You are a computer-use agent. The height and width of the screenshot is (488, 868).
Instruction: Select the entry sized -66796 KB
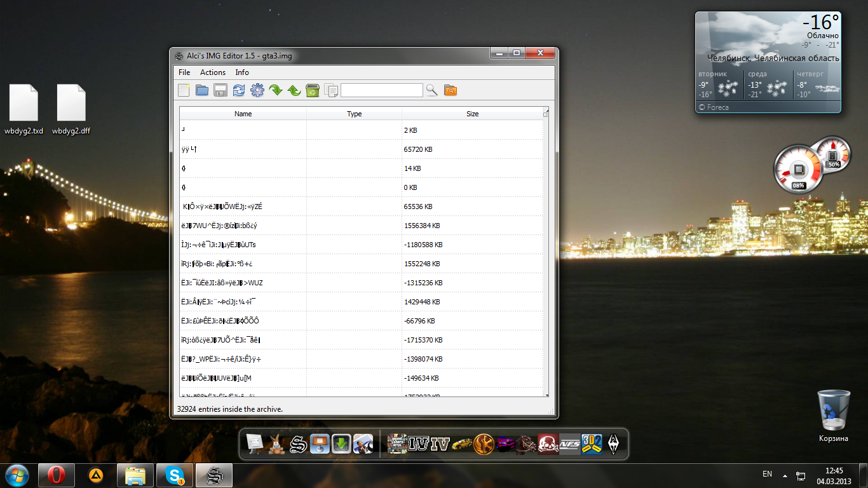coord(361,321)
